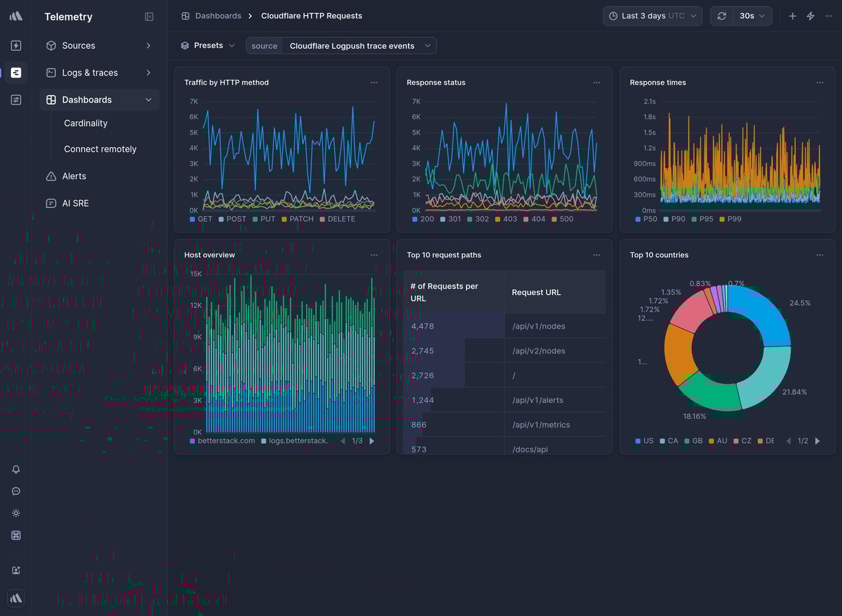
Task: Toggle the sun theme icon
Action: coord(16,514)
